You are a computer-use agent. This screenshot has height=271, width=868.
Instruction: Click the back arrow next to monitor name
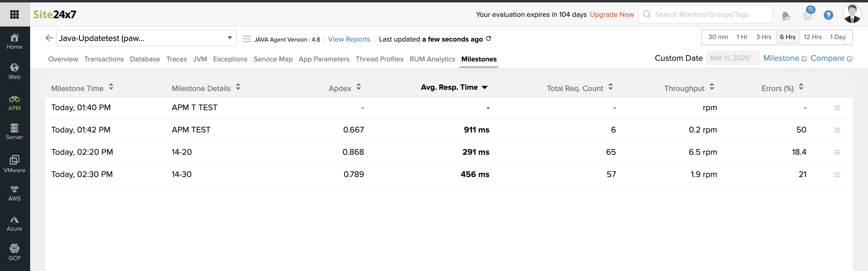[49, 38]
